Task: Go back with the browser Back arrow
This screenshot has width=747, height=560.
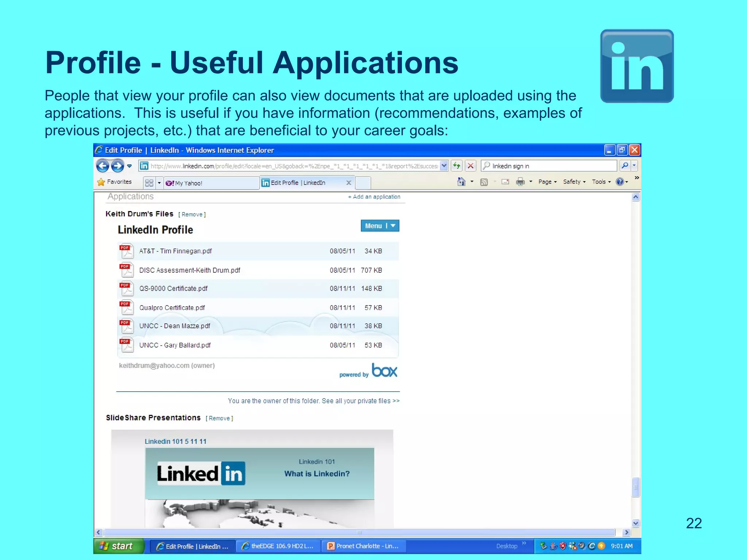Action: (103, 166)
